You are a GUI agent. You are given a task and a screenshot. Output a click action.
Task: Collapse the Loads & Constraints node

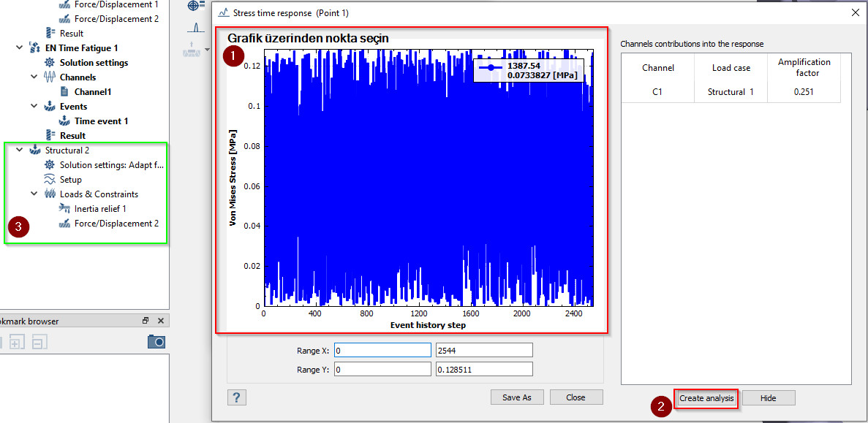point(34,194)
